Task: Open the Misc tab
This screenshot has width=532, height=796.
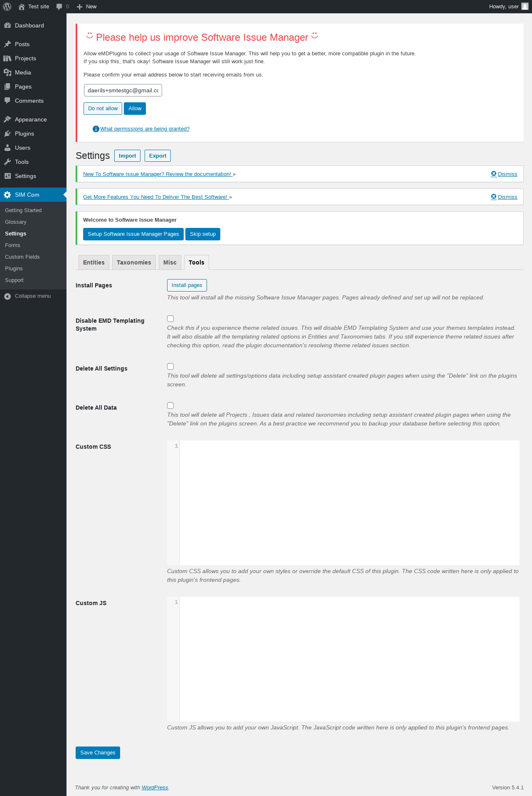Action: click(170, 262)
